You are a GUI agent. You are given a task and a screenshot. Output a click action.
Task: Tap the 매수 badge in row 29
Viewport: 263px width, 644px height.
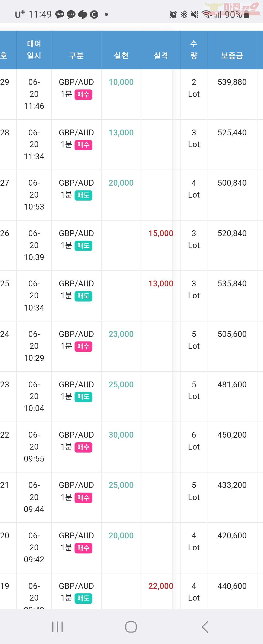click(83, 94)
